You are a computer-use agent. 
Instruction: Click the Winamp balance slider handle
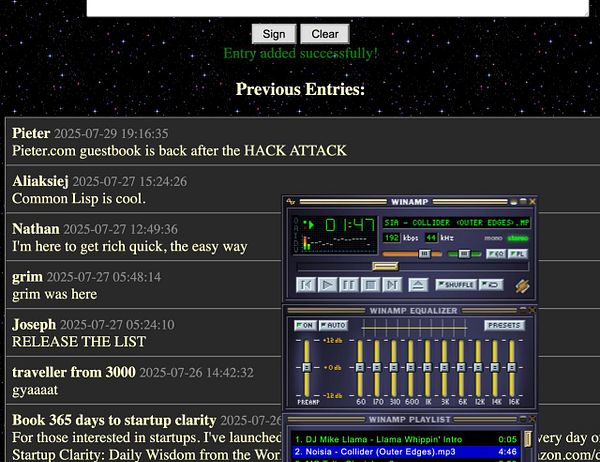pos(464,254)
